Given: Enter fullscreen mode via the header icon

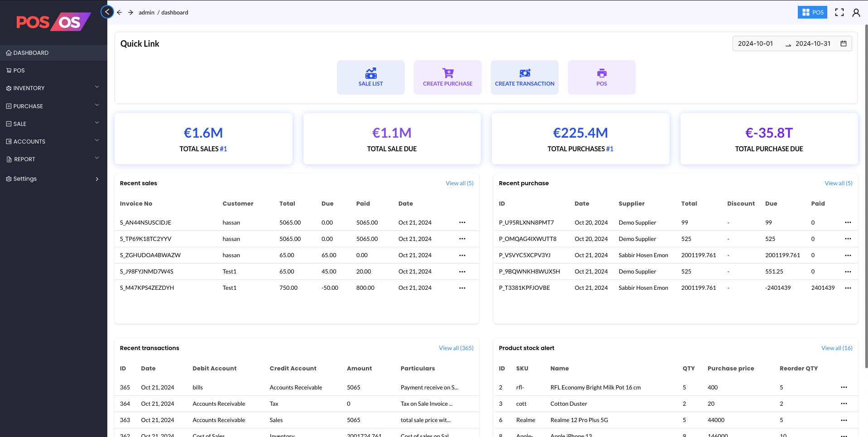Looking at the screenshot, I should [839, 12].
